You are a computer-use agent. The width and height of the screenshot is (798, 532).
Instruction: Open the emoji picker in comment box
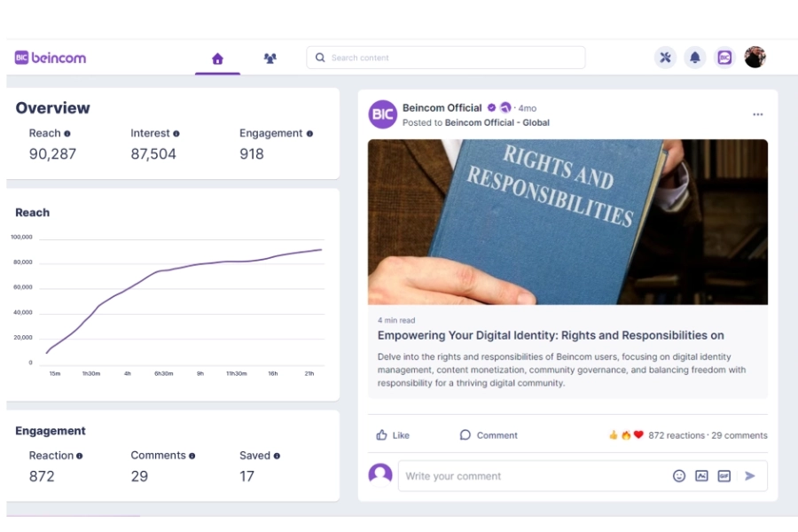coord(679,476)
